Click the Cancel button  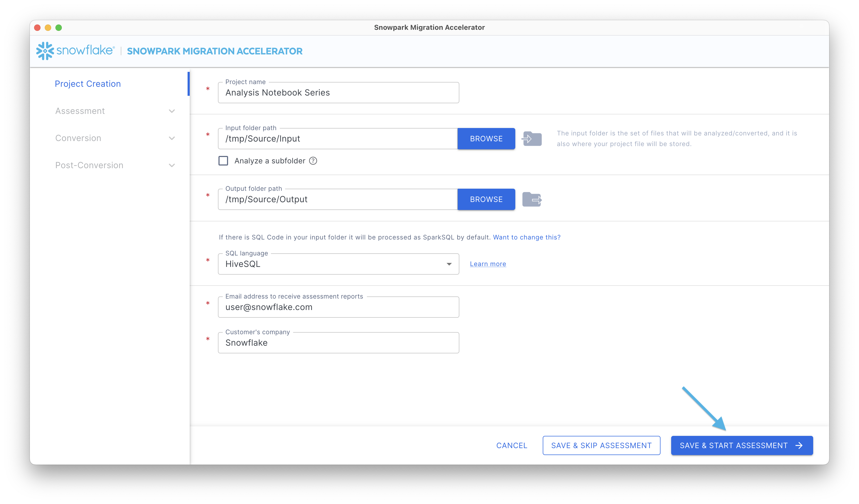(x=511, y=445)
